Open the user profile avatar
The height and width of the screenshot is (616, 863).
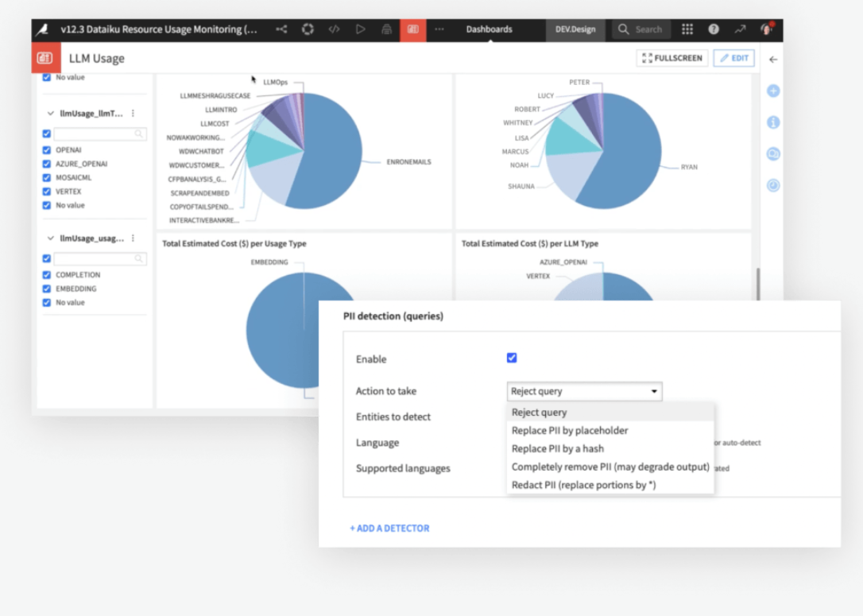767,29
